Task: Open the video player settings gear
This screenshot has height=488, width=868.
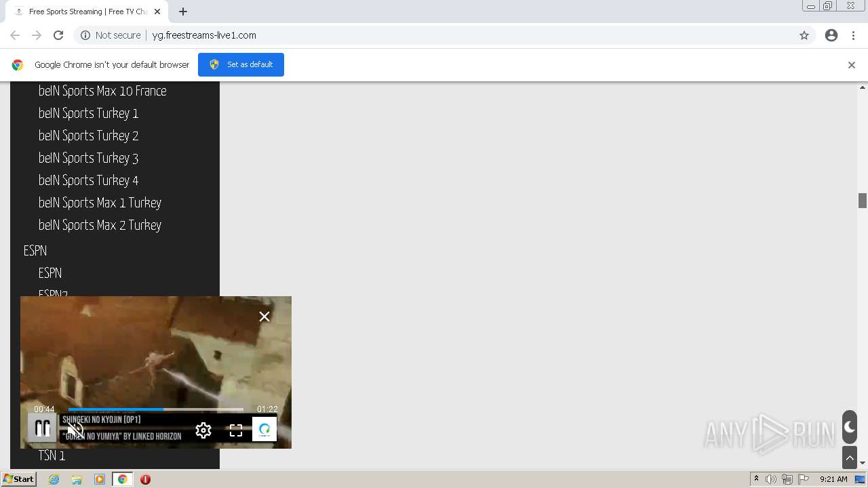Action: point(203,430)
